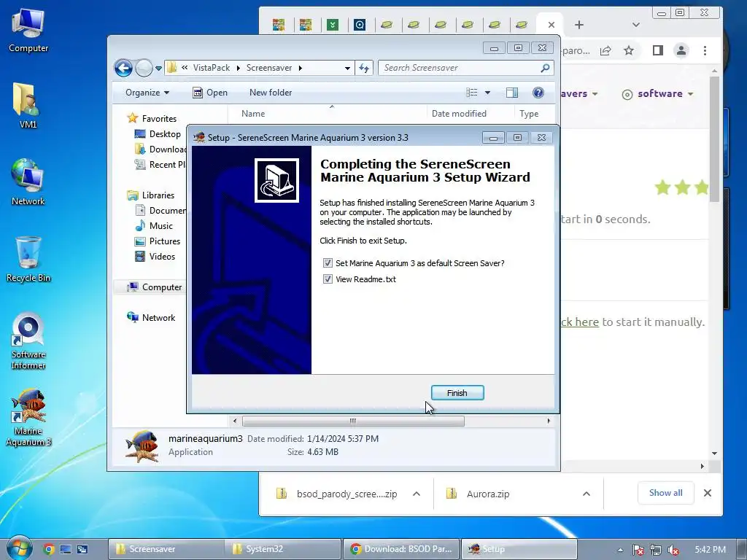The width and height of the screenshot is (747, 560).
Task: Expand bsod_parody_scree....zip download options
Action: point(417,494)
